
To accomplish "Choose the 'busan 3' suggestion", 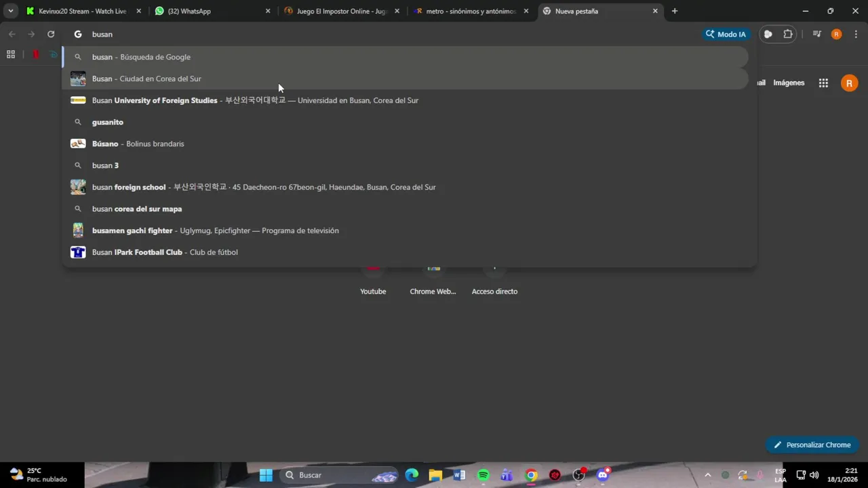I will click(406, 165).
